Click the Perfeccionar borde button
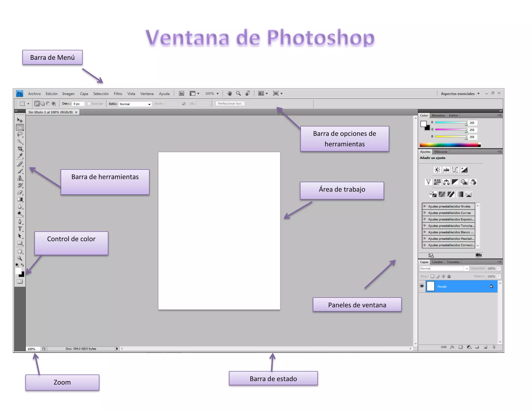Viewport: 532px width, 411px height. click(x=230, y=104)
